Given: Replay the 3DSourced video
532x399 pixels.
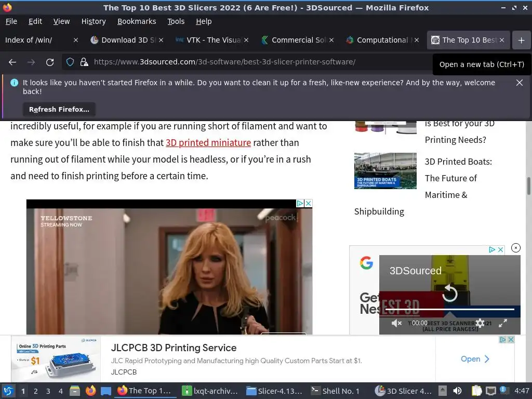Looking at the screenshot, I should (x=450, y=293).
